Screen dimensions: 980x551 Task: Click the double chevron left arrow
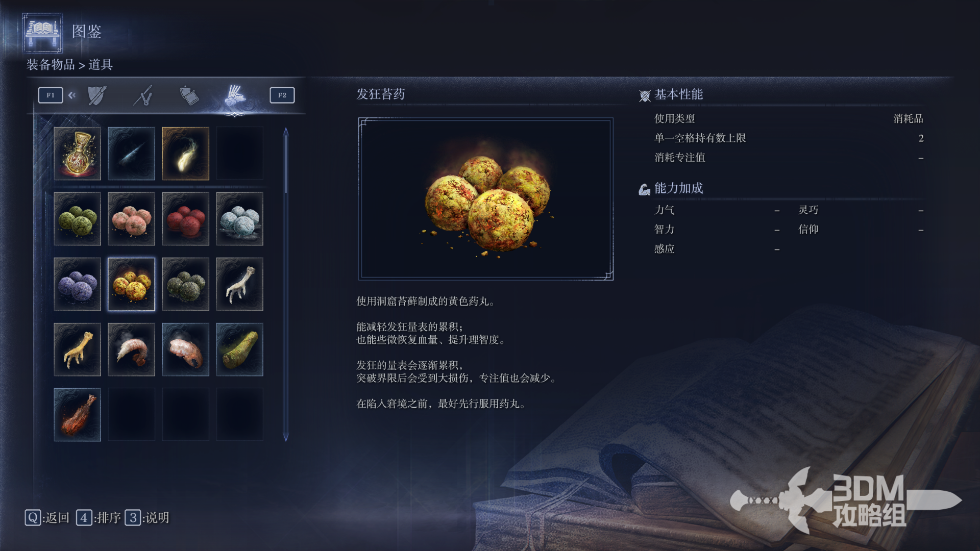72,95
